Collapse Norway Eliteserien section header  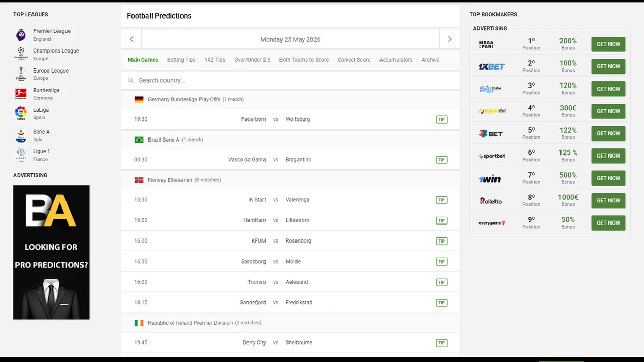coord(290,180)
